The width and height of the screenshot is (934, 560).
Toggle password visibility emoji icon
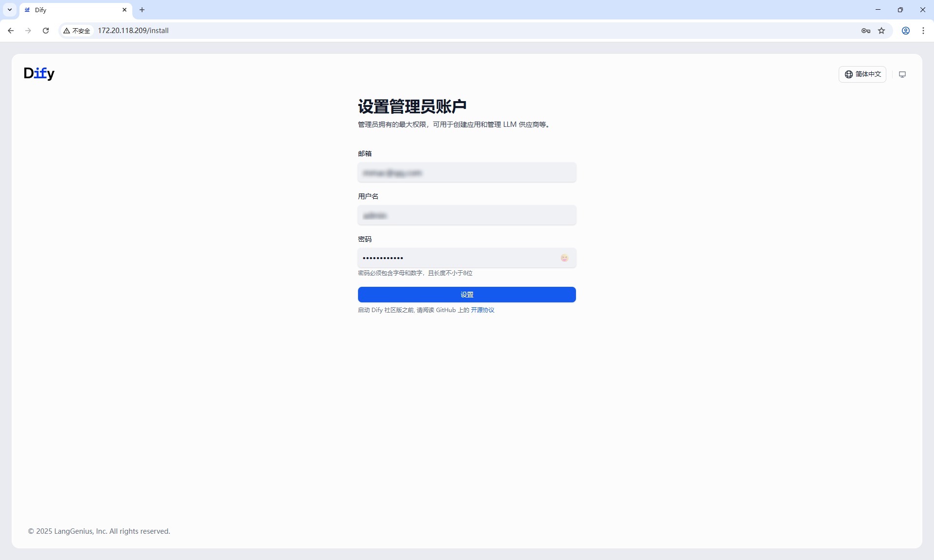tap(564, 258)
